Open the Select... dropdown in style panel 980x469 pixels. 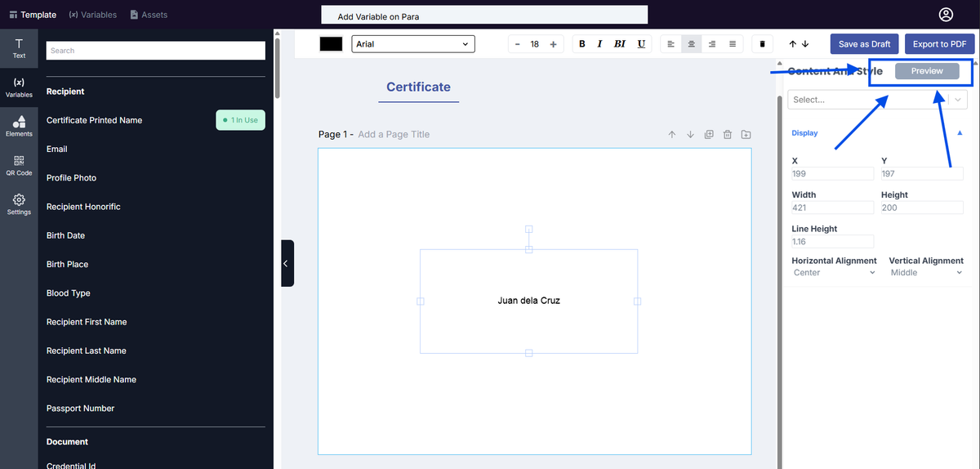point(878,100)
